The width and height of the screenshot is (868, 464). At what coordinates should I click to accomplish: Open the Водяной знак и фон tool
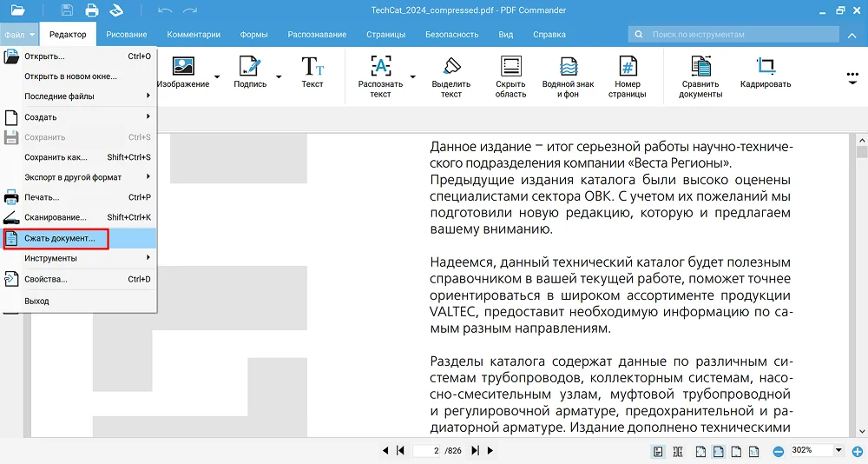point(568,68)
